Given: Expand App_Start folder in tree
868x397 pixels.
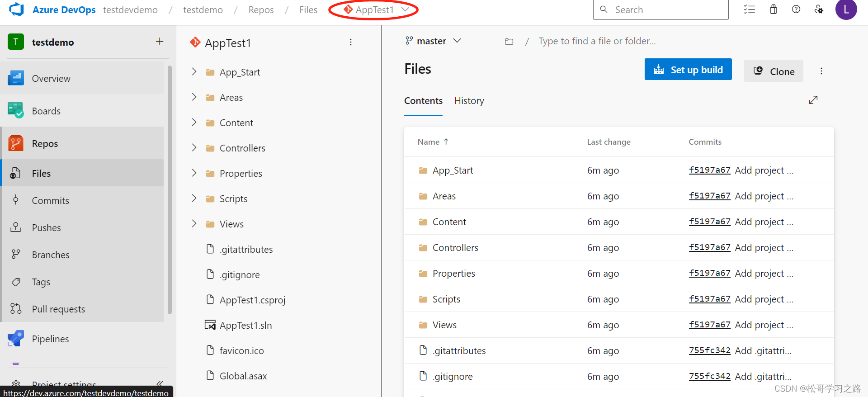Looking at the screenshot, I should coord(194,71).
